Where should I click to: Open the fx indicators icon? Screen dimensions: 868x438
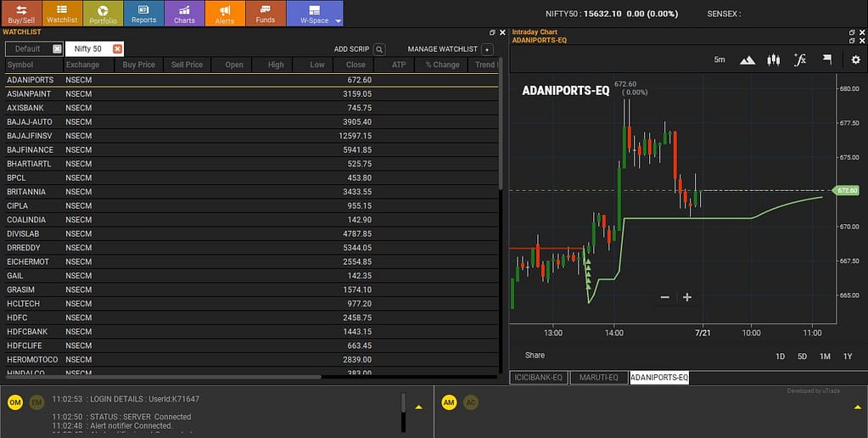[x=800, y=59]
